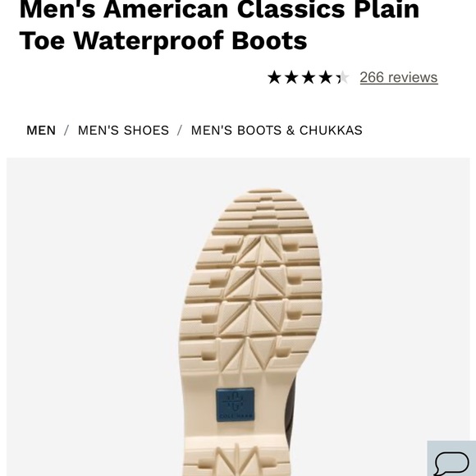Click the heel tread at image bottom

coord(237,460)
